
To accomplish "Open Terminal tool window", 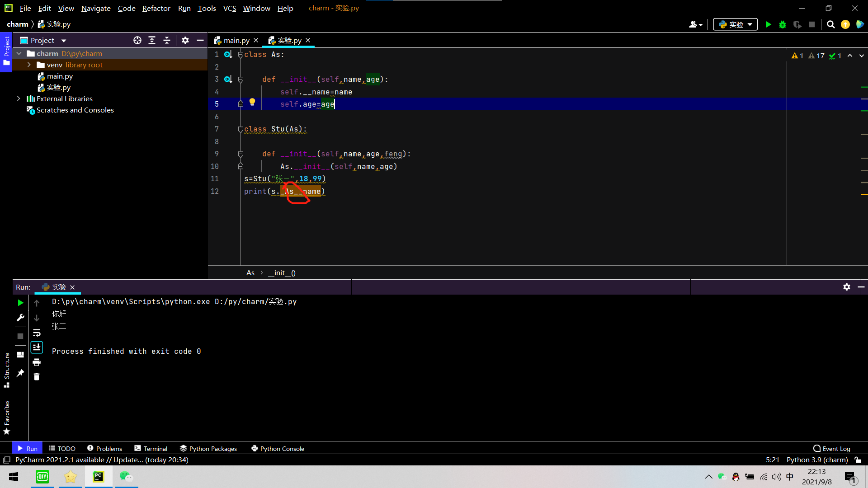I will pos(151,448).
